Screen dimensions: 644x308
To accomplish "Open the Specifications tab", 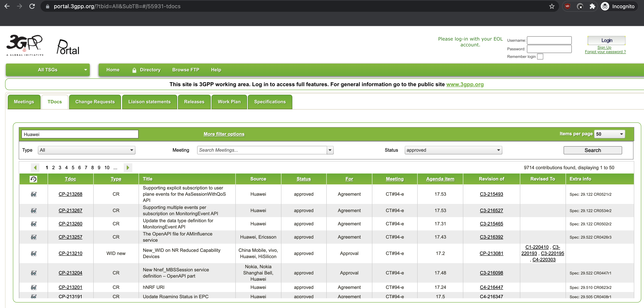I will point(270,102).
